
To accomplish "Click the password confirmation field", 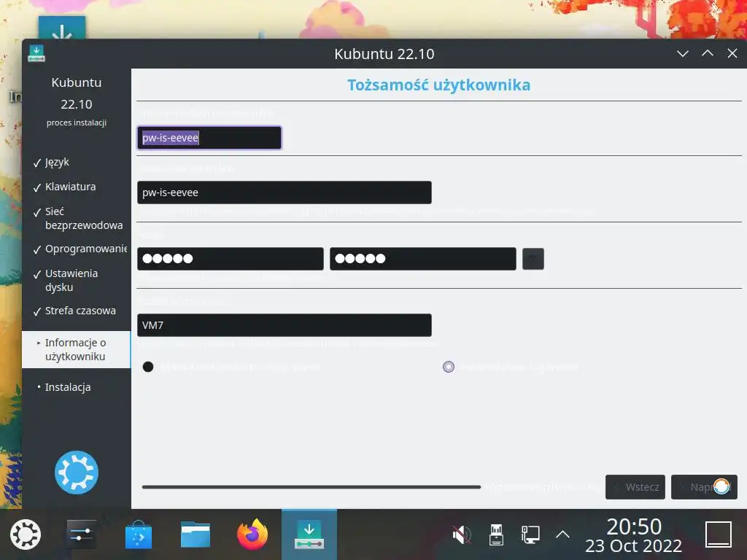I will coord(422,259).
